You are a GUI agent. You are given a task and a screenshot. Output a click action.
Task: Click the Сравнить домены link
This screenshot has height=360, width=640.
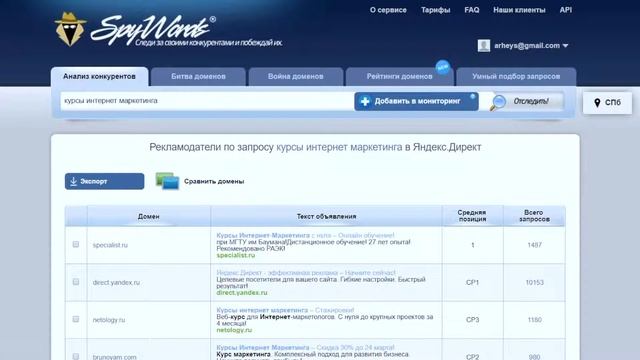[214, 181]
